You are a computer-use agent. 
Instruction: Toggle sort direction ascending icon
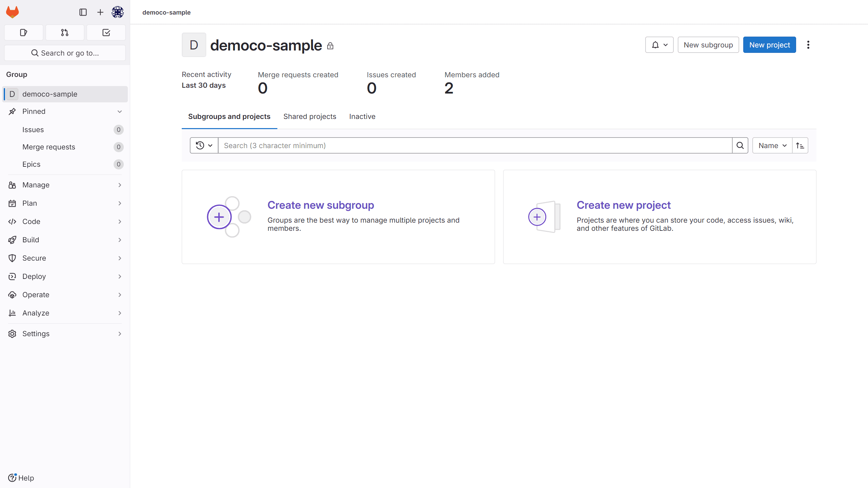pyautogui.click(x=800, y=145)
